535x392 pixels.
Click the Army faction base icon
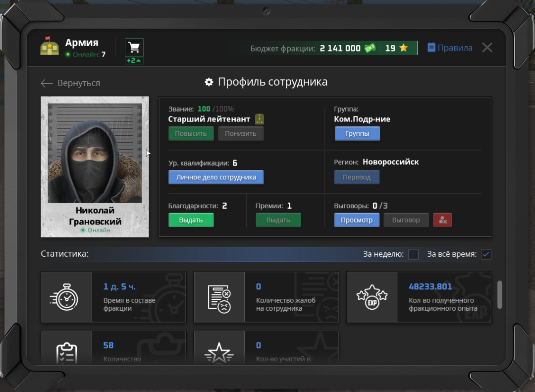50,46
